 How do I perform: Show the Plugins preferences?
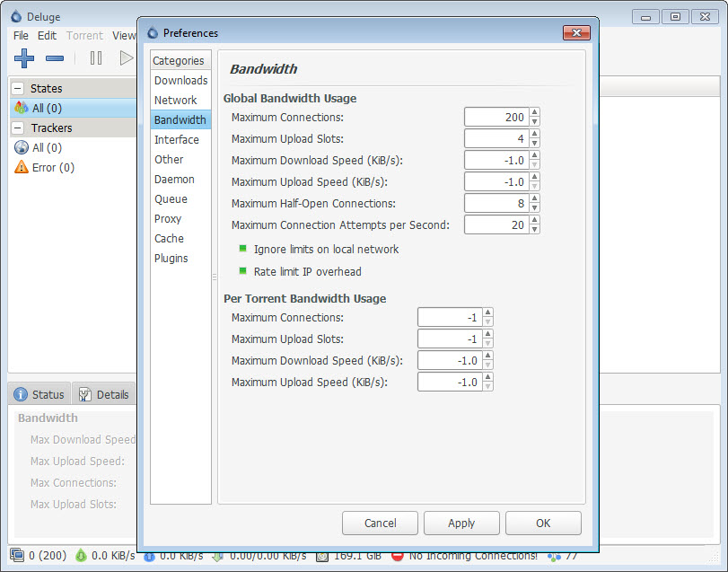[180, 258]
